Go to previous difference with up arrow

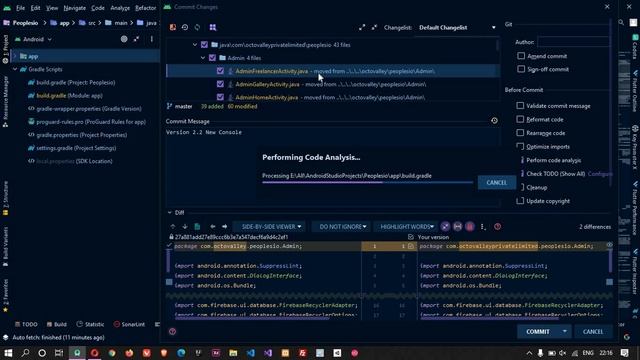tap(173, 227)
